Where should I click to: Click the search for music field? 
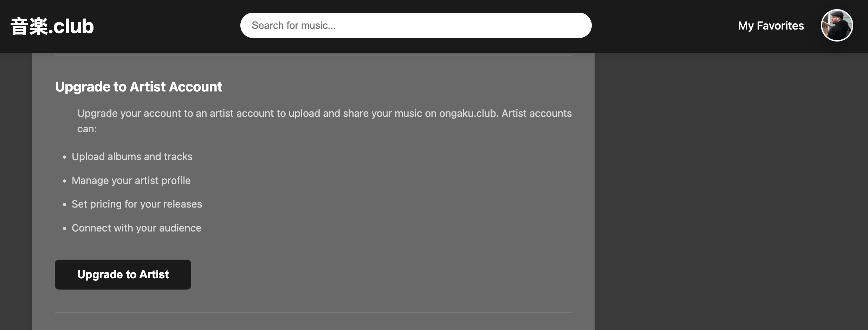(x=415, y=25)
